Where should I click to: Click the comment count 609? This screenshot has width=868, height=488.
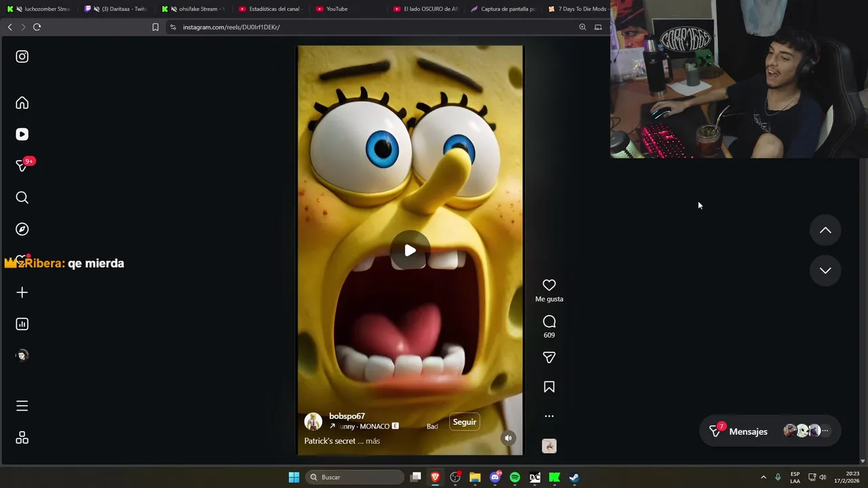click(x=549, y=335)
